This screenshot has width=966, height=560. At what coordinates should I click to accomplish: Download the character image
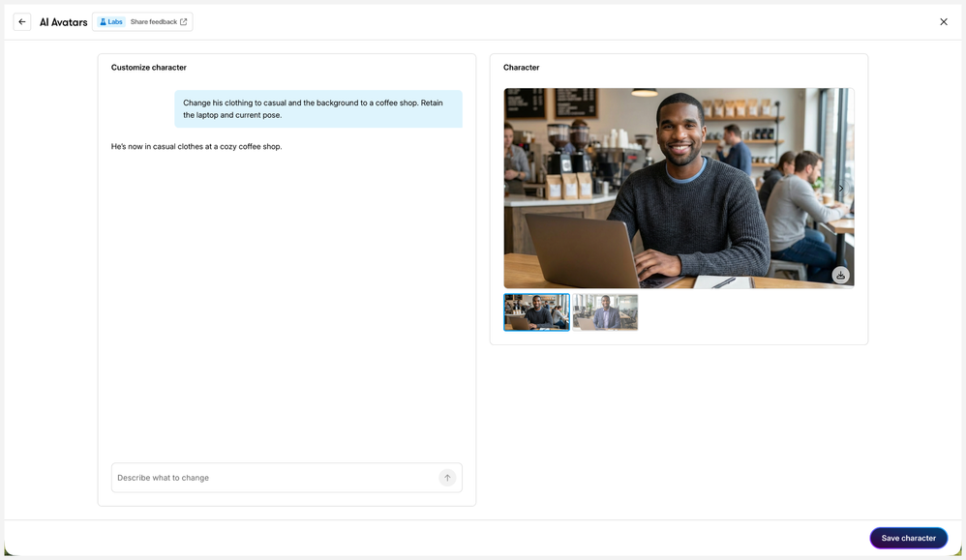click(x=840, y=276)
